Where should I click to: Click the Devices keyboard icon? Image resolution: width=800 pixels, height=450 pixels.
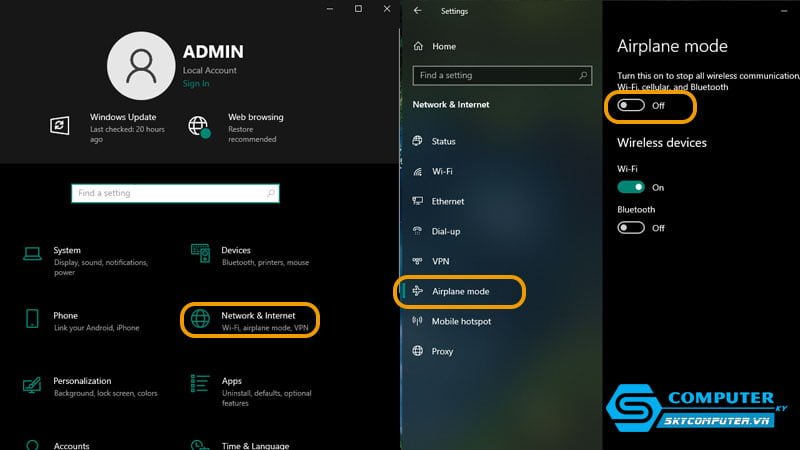pos(200,253)
